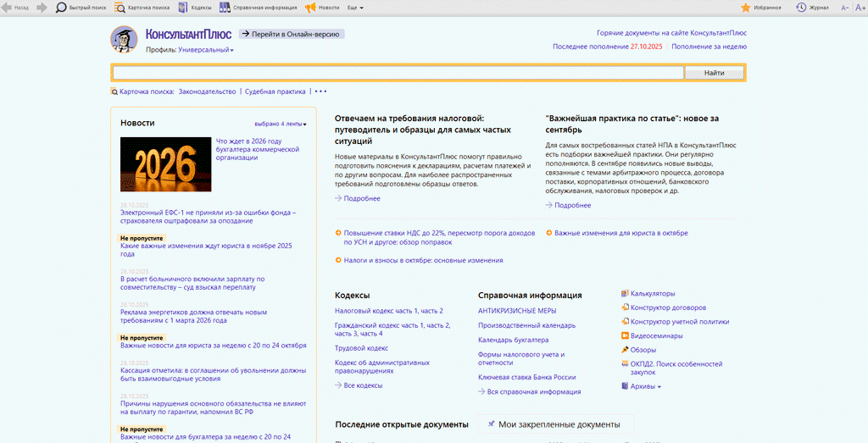Select Последние открытые документы heading tab
Image resolution: width=868 pixels, height=443 pixels.
(402, 424)
